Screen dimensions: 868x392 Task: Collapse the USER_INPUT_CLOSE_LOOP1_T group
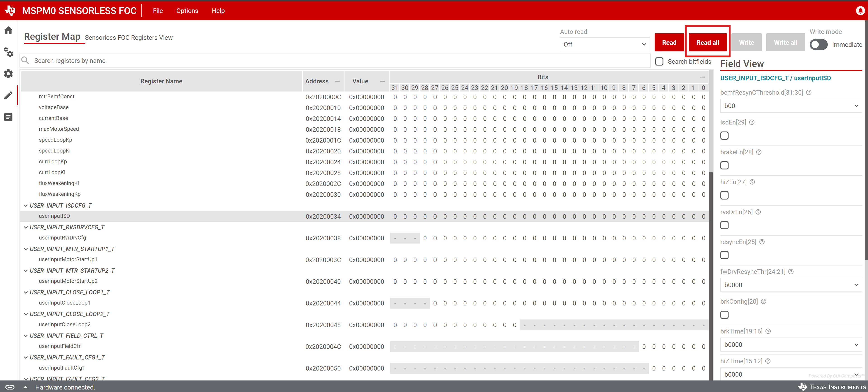(x=26, y=292)
